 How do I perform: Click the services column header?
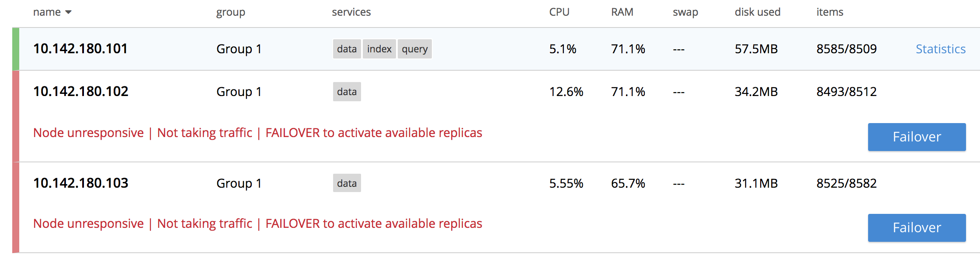point(351,12)
